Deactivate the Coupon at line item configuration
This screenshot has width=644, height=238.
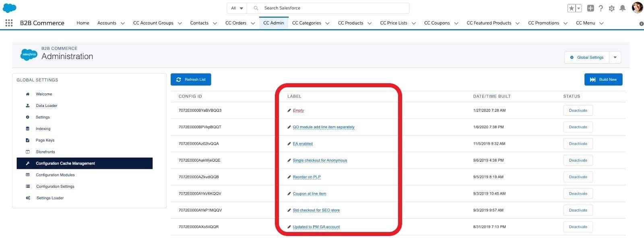click(x=578, y=194)
